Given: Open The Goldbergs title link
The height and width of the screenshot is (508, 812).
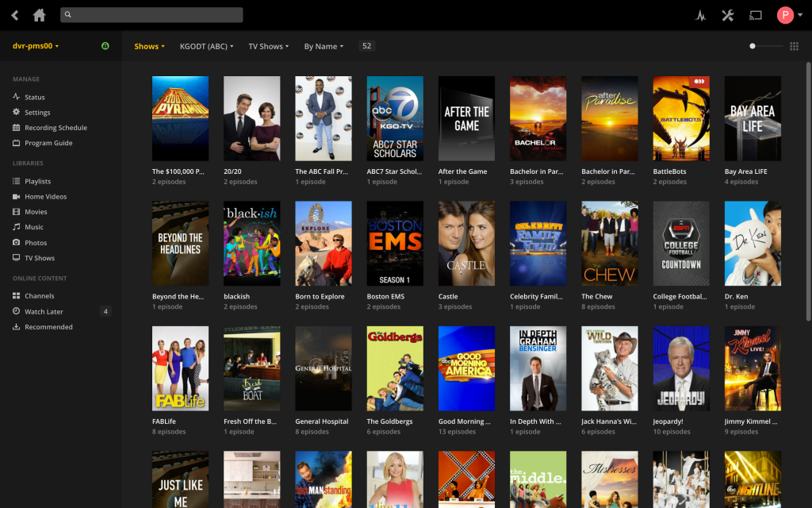Looking at the screenshot, I should pyautogui.click(x=389, y=421).
